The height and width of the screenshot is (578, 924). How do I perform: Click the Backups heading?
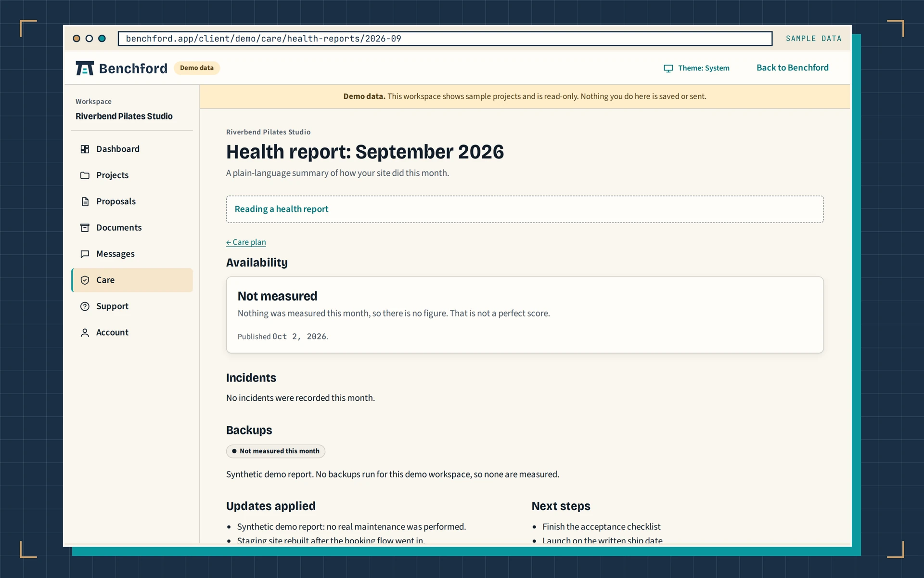tap(249, 430)
